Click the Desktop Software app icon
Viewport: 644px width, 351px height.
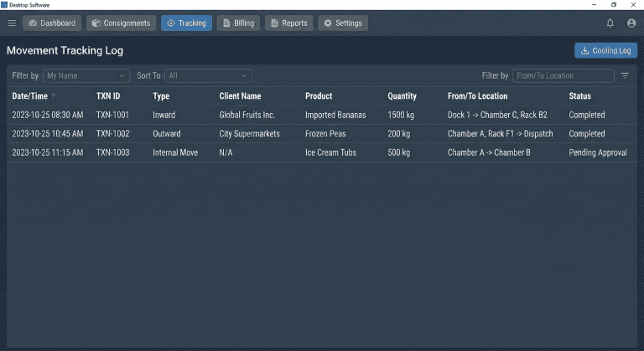(4, 5)
